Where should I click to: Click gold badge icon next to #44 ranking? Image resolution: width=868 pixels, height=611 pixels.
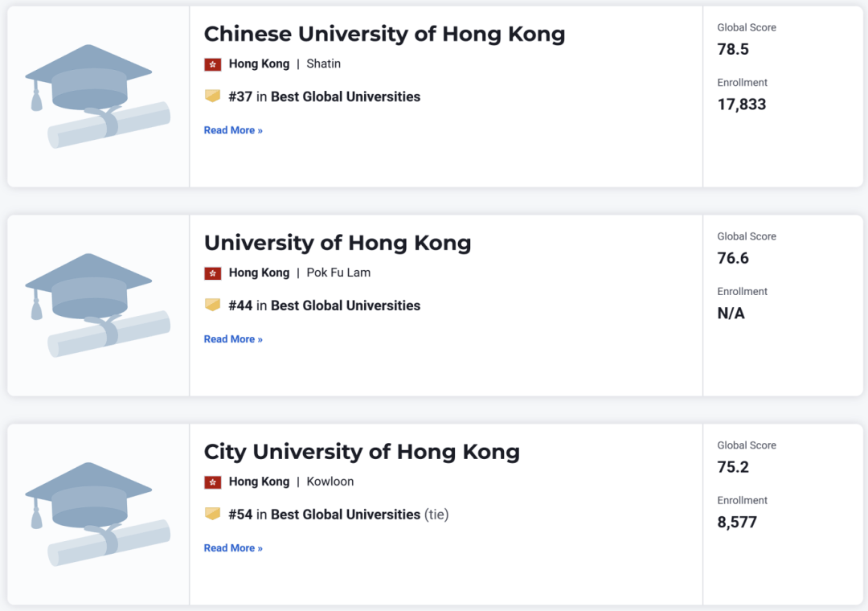tap(212, 305)
